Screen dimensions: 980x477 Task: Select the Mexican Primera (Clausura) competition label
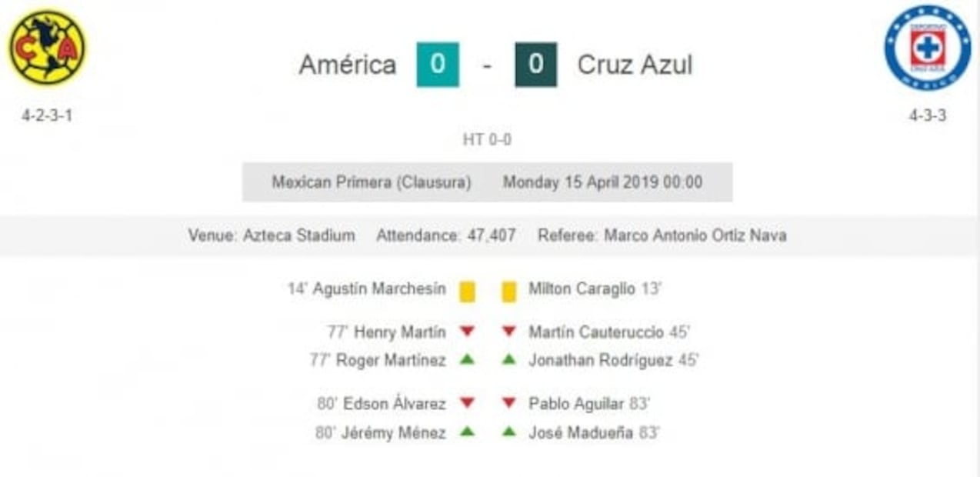coord(371,182)
